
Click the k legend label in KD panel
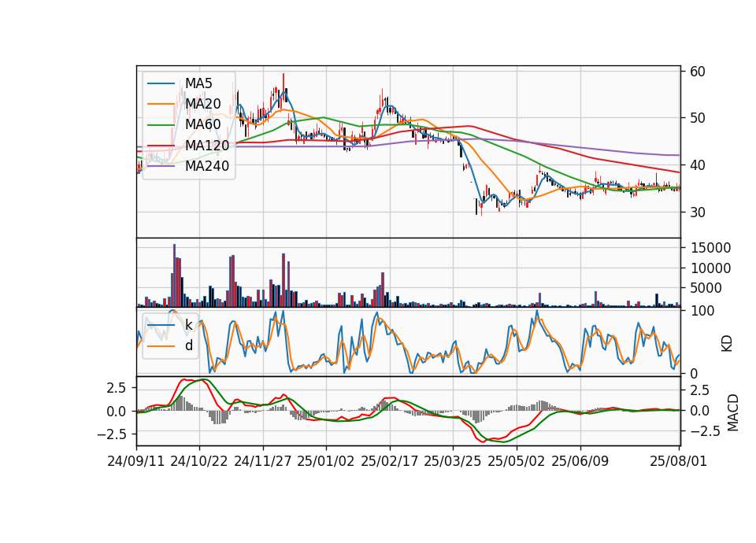[x=189, y=325]
